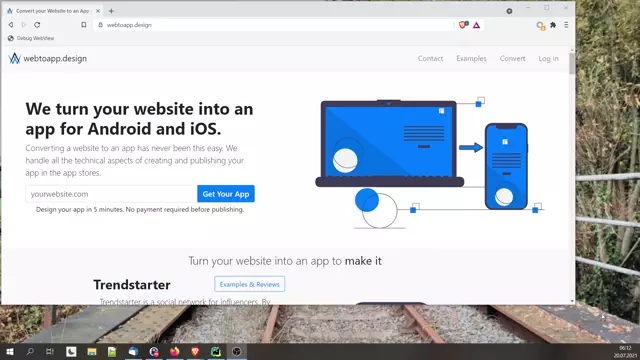Image resolution: width=640 pixels, height=360 pixels.
Task: Open the round icon with red badge on taskbar
Action: coord(154,351)
